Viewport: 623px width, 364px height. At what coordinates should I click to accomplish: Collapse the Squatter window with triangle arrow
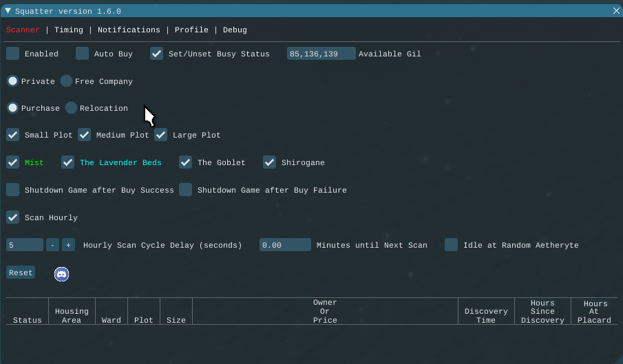point(8,11)
